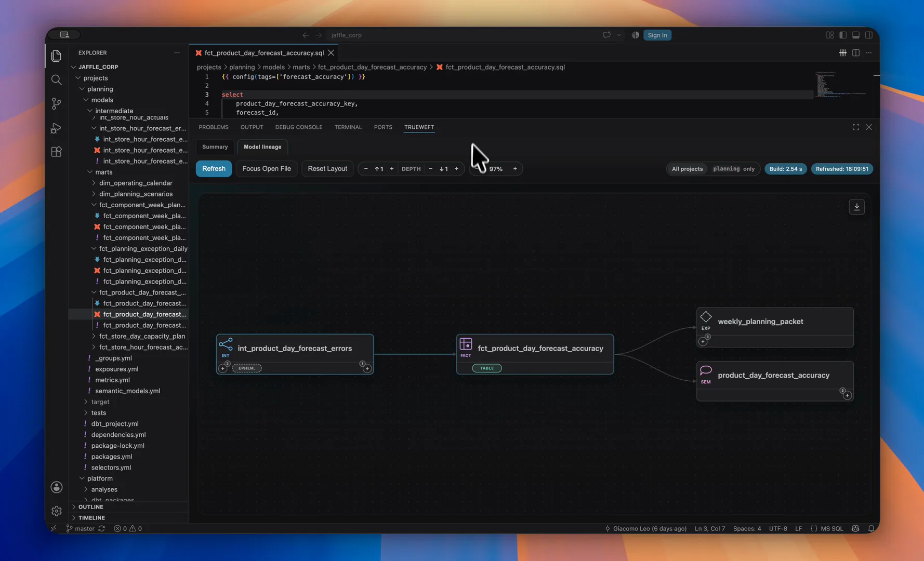Switch to the DEBUG CONSOLE tab

pyautogui.click(x=299, y=127)
